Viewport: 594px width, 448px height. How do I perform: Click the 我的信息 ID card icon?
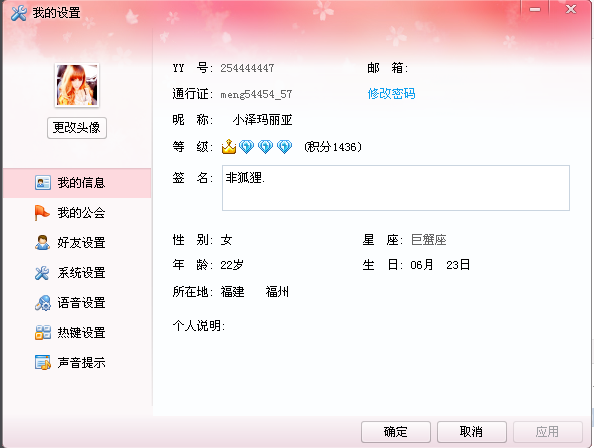43,183
